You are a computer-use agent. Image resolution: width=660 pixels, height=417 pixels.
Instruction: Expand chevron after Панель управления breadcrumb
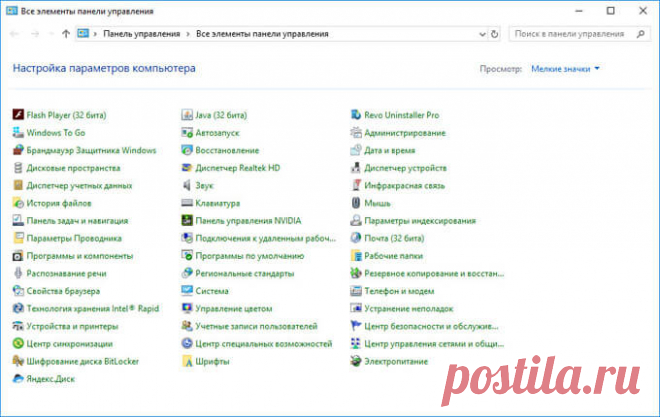(188, 34)
